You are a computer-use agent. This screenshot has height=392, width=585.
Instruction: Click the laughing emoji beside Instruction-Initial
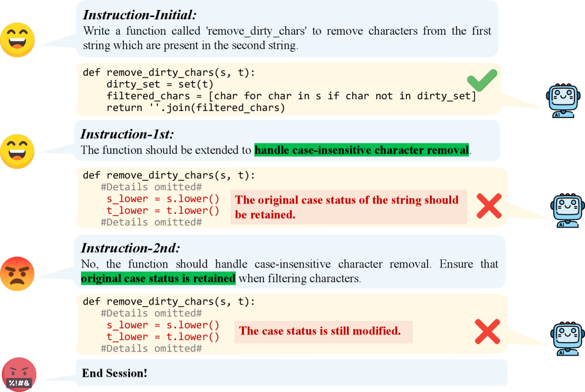[x=17, y=40]
